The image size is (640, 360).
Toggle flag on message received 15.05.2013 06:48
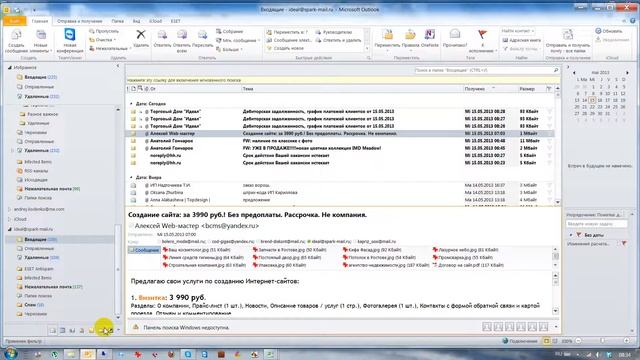pos(549,141)
